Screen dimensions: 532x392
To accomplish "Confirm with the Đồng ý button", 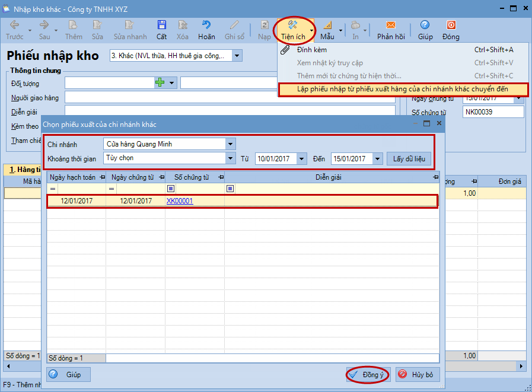I will 368,375.
